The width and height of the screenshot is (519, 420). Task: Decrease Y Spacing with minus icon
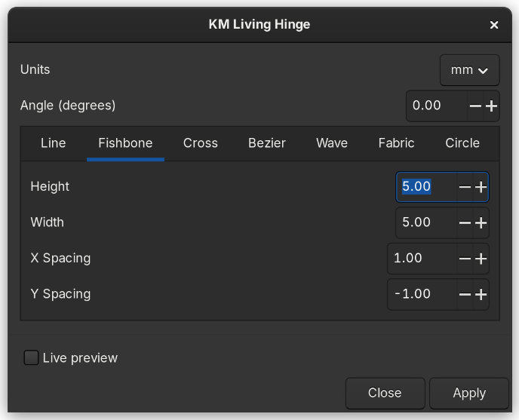coord(465,295)
